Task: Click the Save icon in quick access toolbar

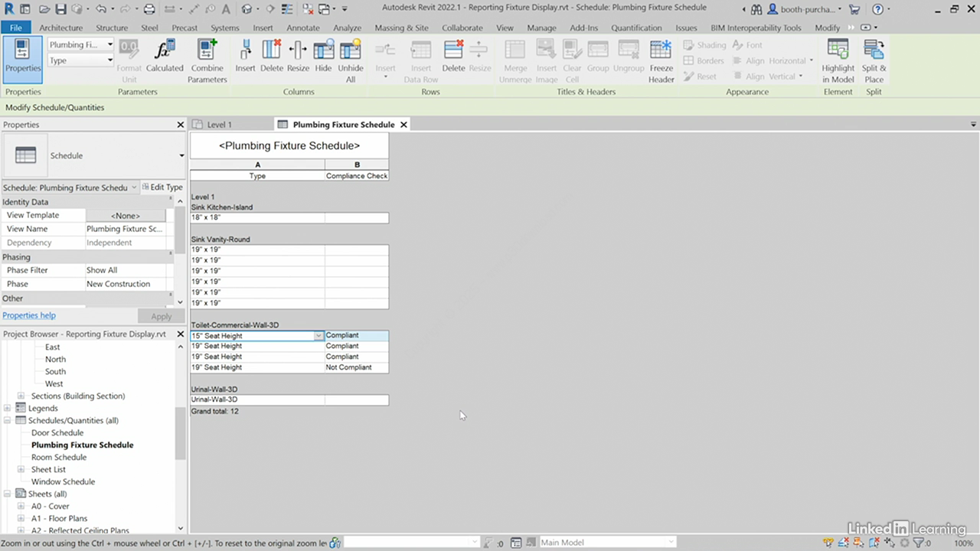Action: [62, 9]
